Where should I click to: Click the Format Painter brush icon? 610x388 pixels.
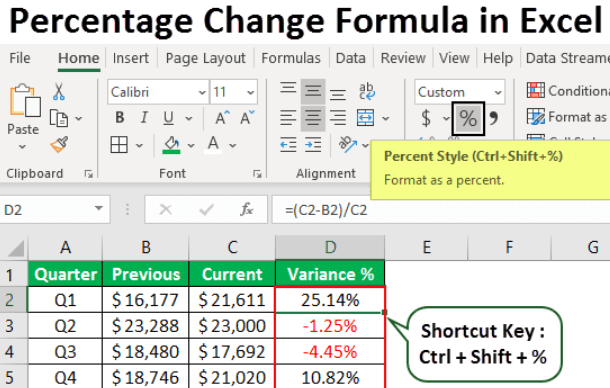[x=59, y=144]
